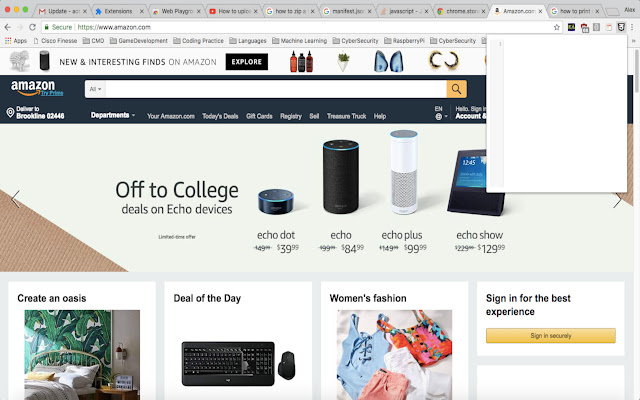
Task: Reload the page using the refresh icon
Action: (x=32, y=27)
